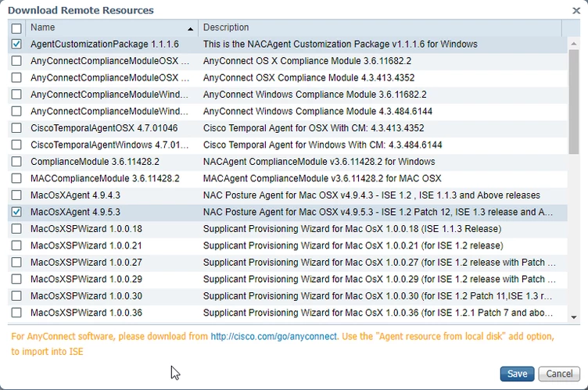Viewport: 588px width, 390px height.
Task: Click the Name column sort arrow
Action: tap(190, 29)
